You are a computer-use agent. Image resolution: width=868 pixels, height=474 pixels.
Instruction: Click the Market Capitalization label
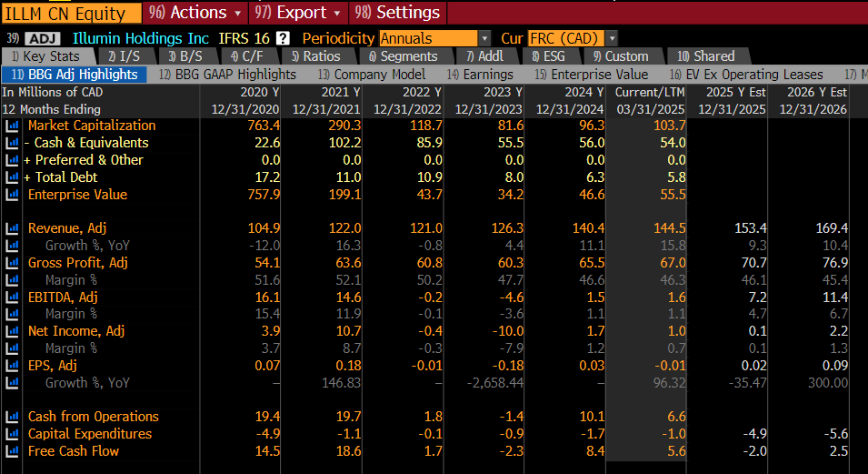pyautogui.click(x=92, y=126)
